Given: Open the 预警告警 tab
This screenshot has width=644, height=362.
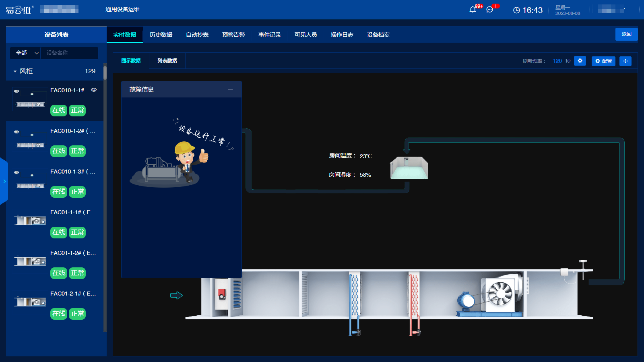Looking at the screenshot, I should pyautogui.click(x=233, y=35).
